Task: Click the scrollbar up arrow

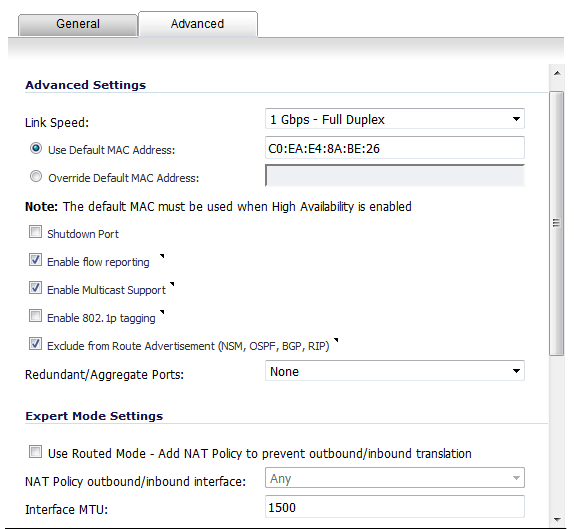Action: tap(557, 74)
